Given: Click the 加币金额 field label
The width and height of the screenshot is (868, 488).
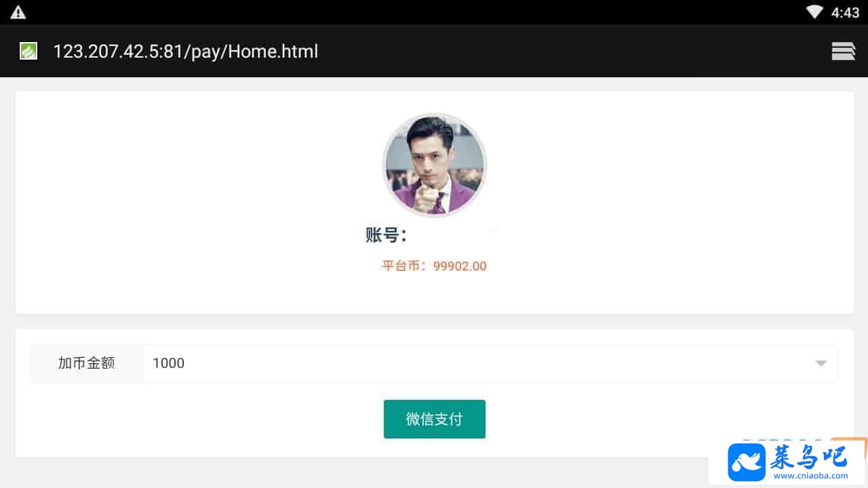Looking at the screenshot, I should click(x=87, y=363).
